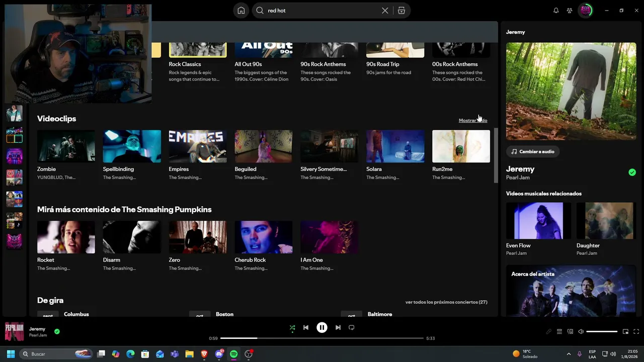Enter full screen mode
This screenshot has height=362, width=644.
pos(636,332)
